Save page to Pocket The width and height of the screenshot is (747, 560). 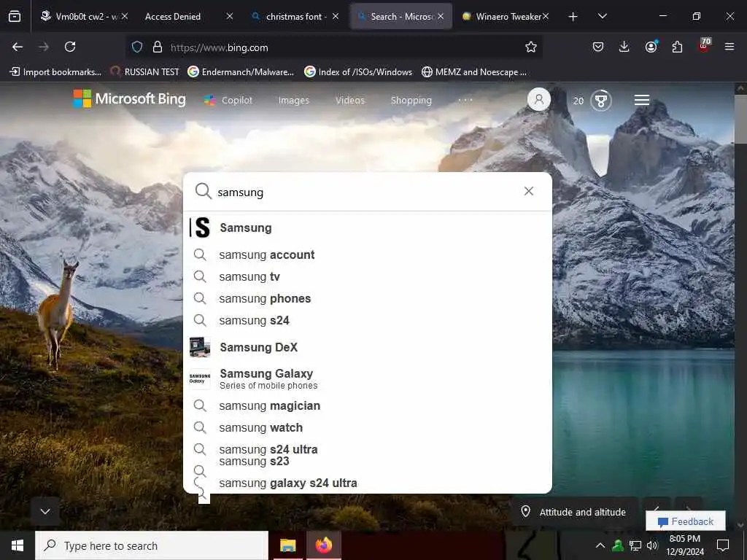598,47
